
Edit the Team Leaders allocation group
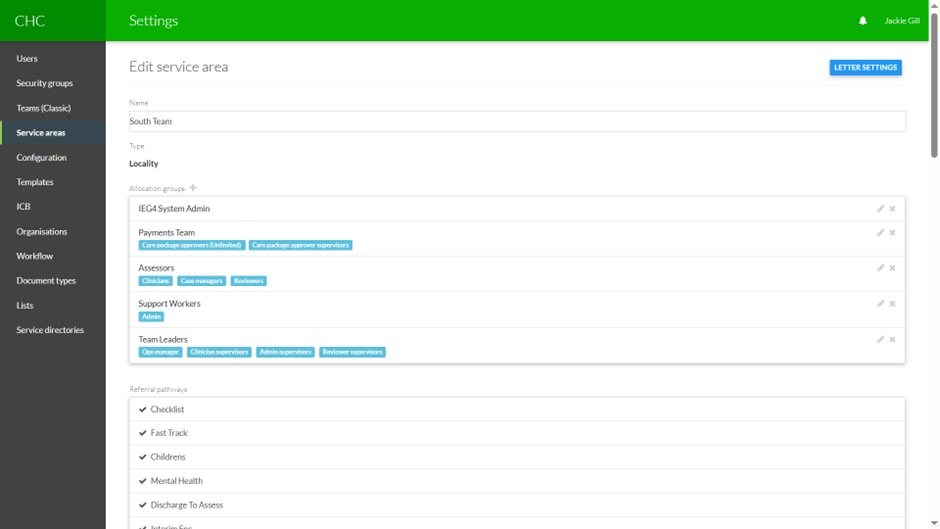pos(880,340)
